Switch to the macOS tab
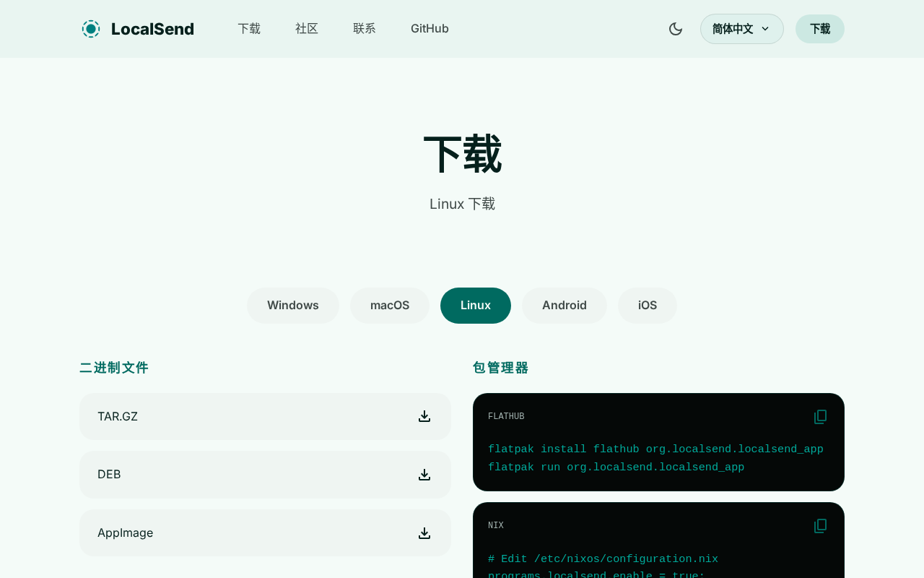Viewport: 924px width, 578px height. point(390,306)
